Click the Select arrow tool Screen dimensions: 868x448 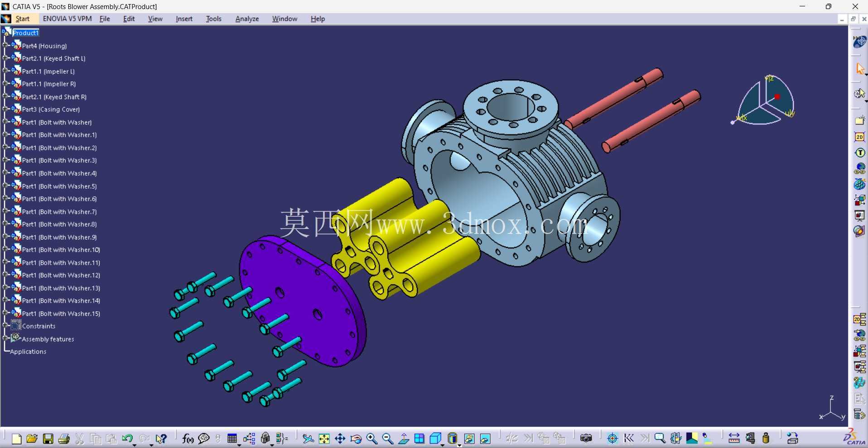(x=860, y=68)
